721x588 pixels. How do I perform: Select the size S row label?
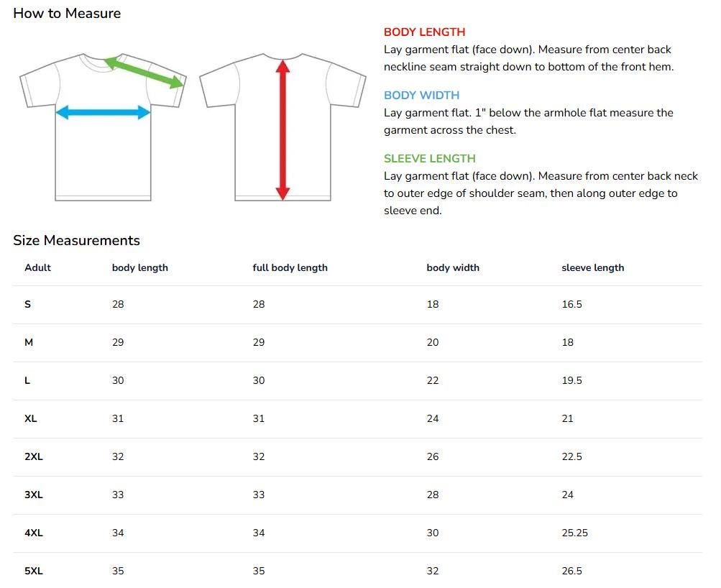27,304
